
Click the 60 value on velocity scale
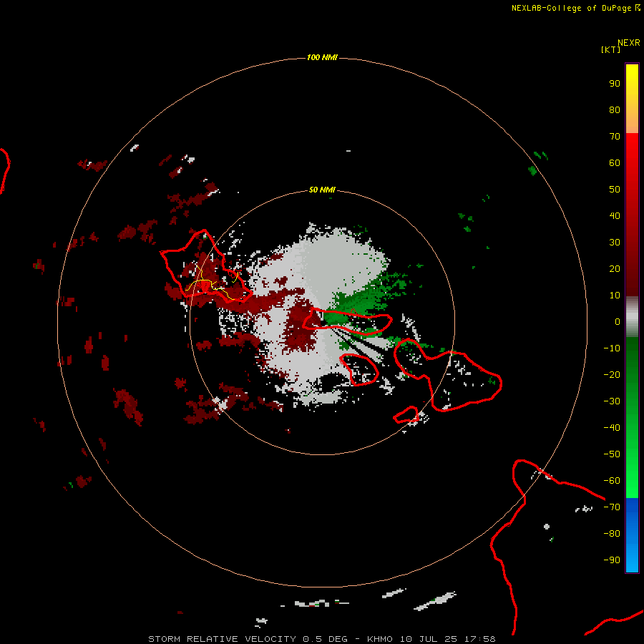coord(615,162)
